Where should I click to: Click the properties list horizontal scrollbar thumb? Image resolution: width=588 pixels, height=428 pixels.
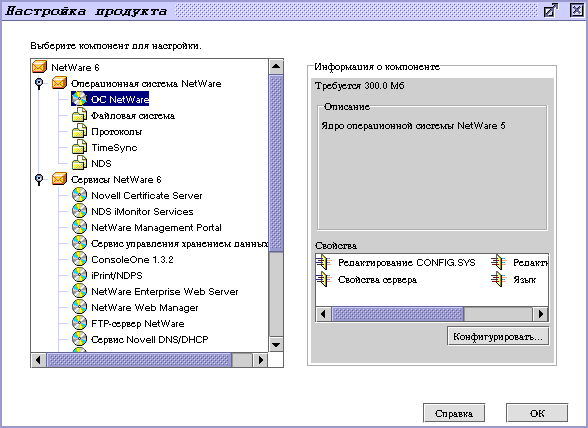pos(398,314)
